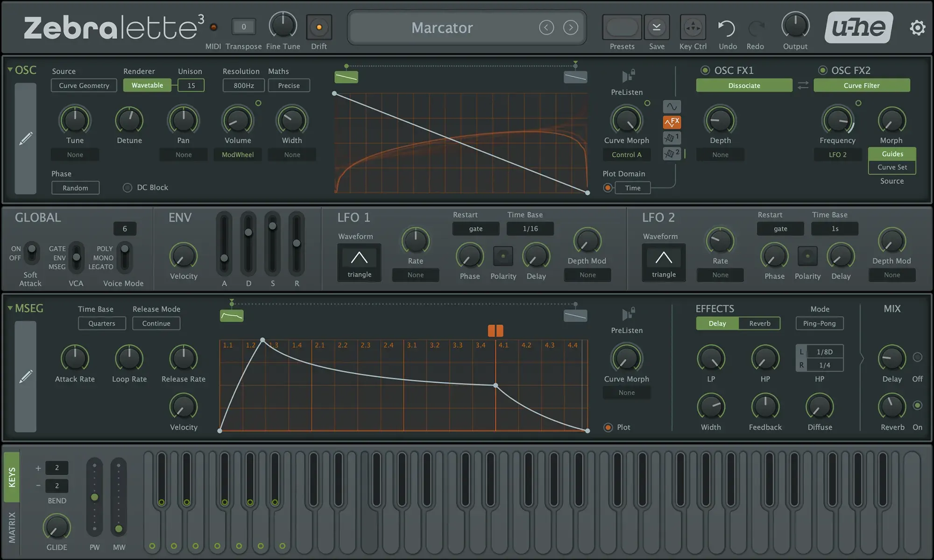934x560 pixels.
Task: Select Guides as Morph source
Action: click(892, 154)
